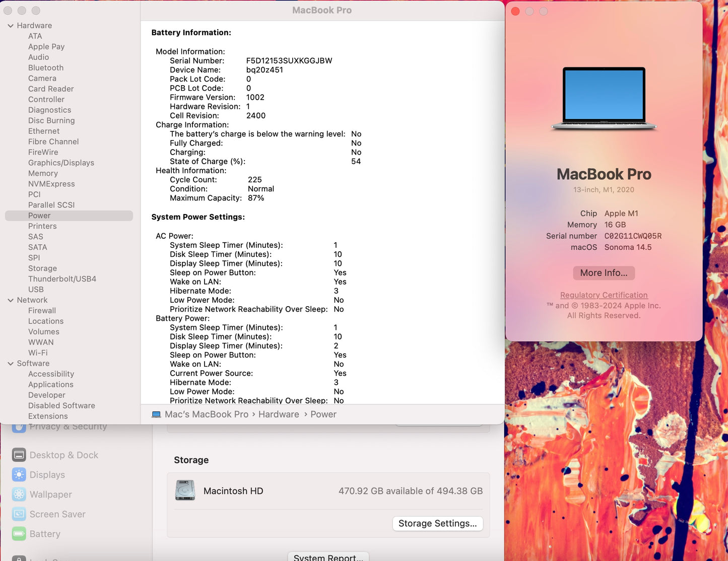Select Disc Burning in the sidebar
The width and height of the screenshot is (728, 561).
coord(51,121)
